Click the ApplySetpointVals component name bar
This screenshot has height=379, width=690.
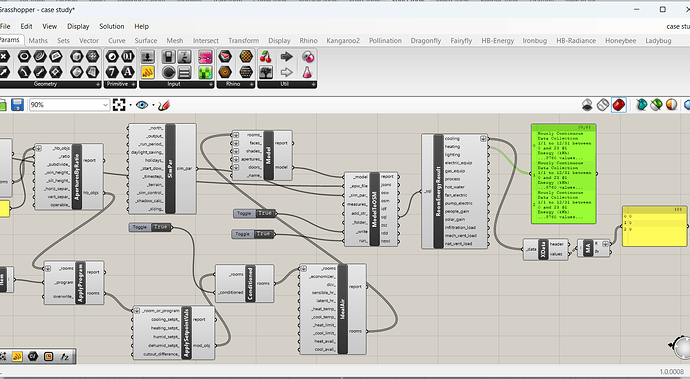[x=186, y=333]
